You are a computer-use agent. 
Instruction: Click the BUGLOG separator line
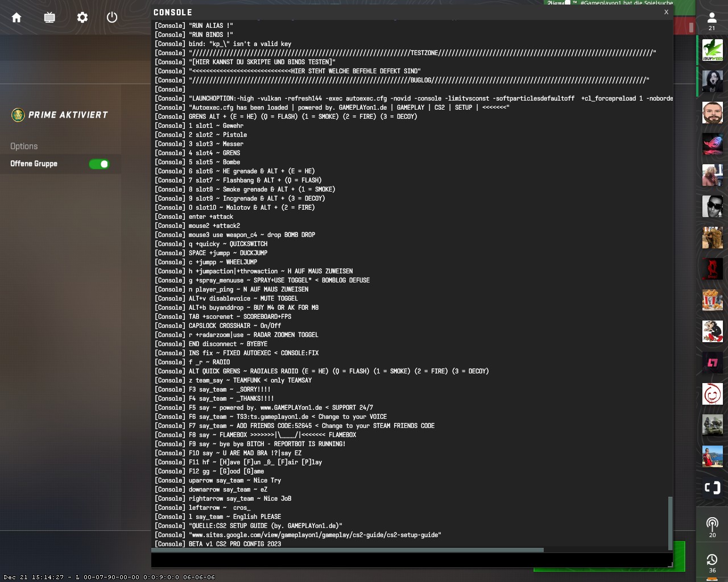[402, 80]
